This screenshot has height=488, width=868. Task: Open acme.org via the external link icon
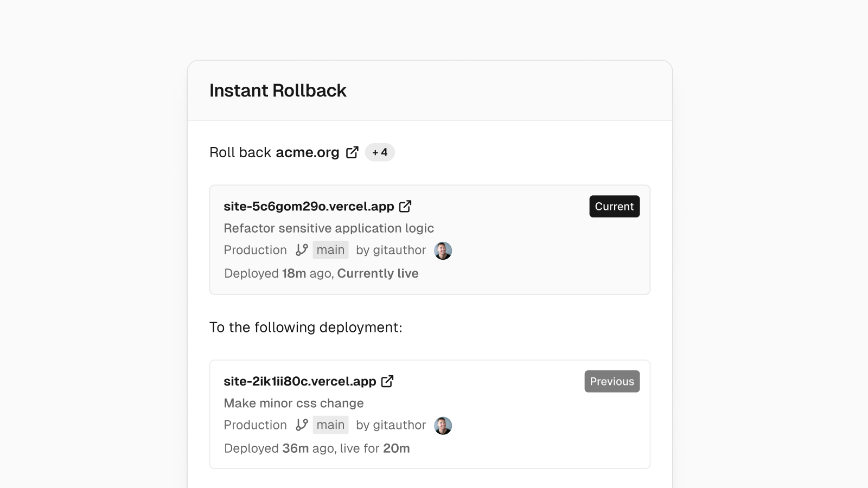pos(352,152)
